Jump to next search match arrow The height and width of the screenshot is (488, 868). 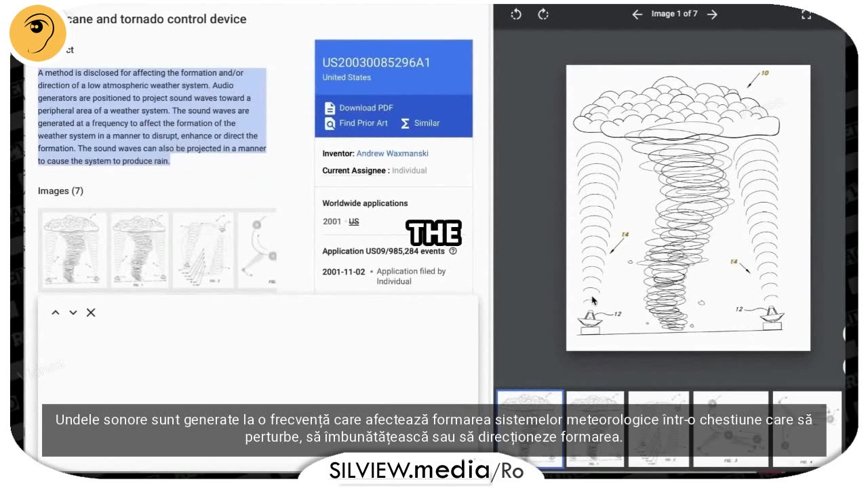click(x=73, y=312)
